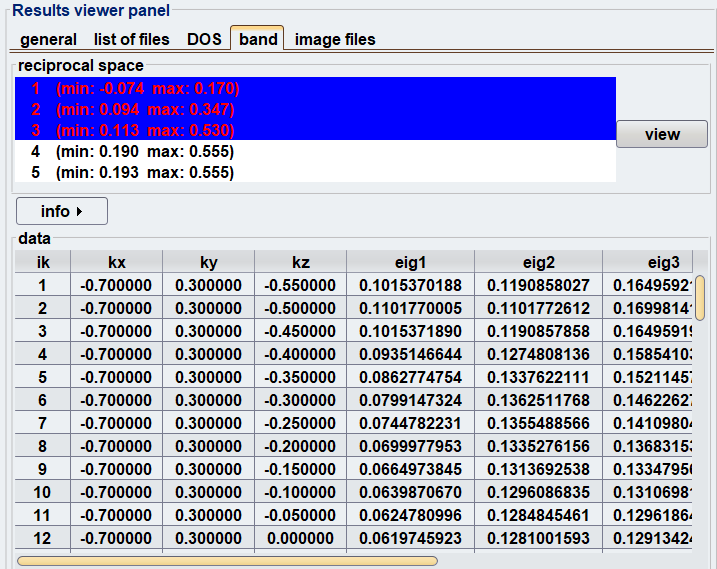Open the DOS tab

coord(204,39)
